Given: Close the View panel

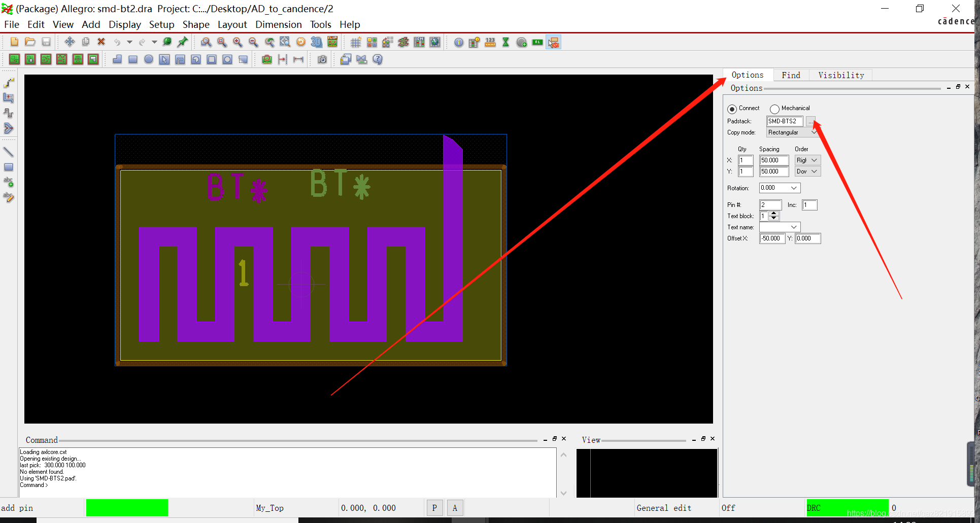Looking at the screenshot, I should (713, 439).
